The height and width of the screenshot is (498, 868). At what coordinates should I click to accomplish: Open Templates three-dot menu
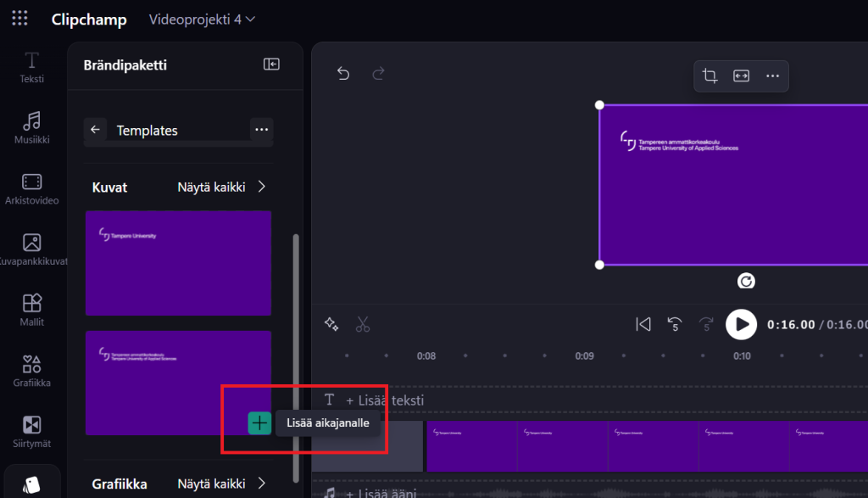(x=261, y=130)
